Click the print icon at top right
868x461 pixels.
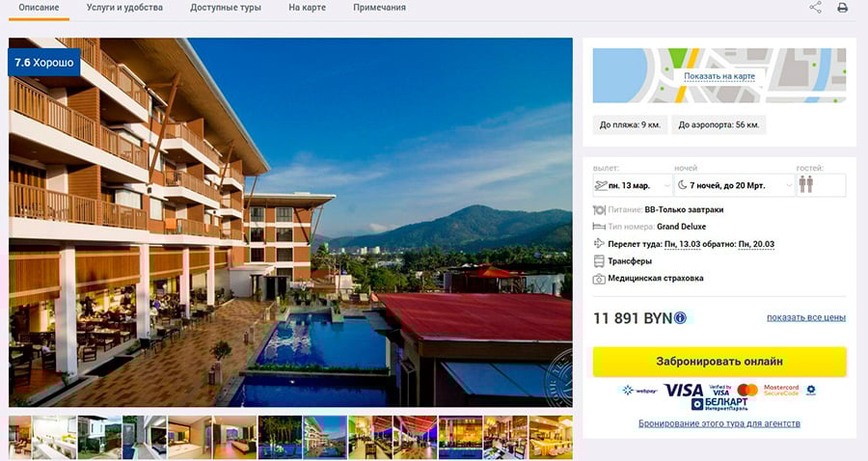tap(842, 8)
